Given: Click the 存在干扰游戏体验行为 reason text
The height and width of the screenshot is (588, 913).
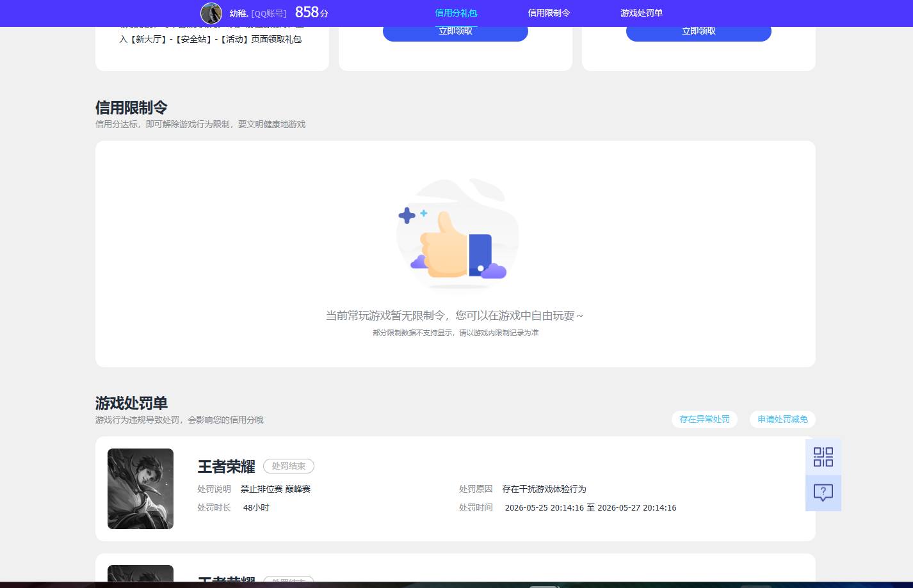Looking at the screenshot, I should coord(544,489).
